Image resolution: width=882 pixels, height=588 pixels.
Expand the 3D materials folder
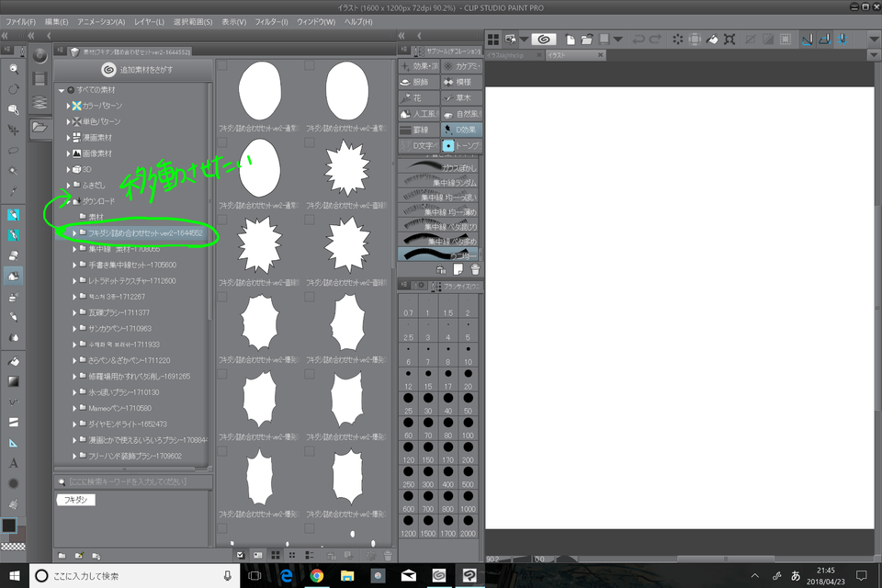tap(68, 169)
